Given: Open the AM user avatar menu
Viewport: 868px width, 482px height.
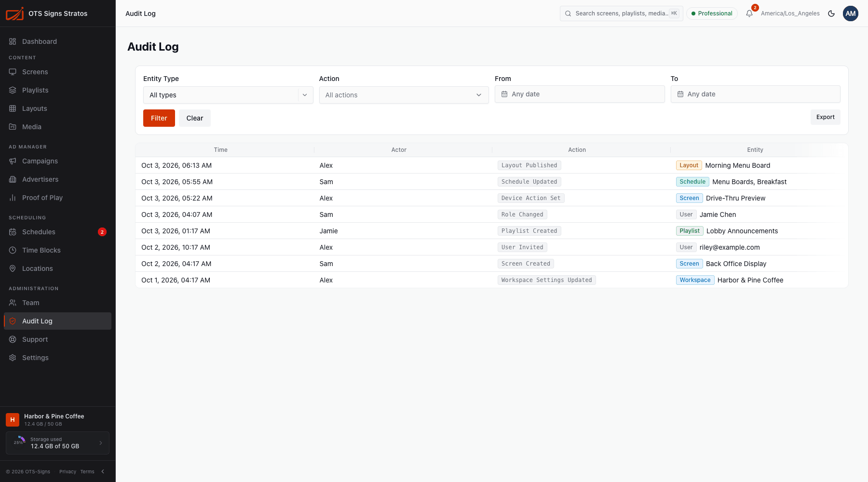Looking at the screenshot, I should [x=851, y=13].
